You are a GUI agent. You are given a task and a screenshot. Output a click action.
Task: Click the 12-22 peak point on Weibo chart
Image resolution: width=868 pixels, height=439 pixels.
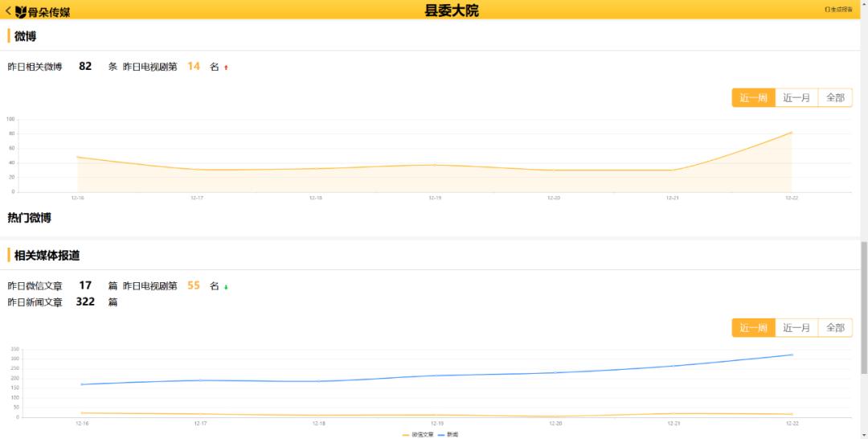pos(791,133)
